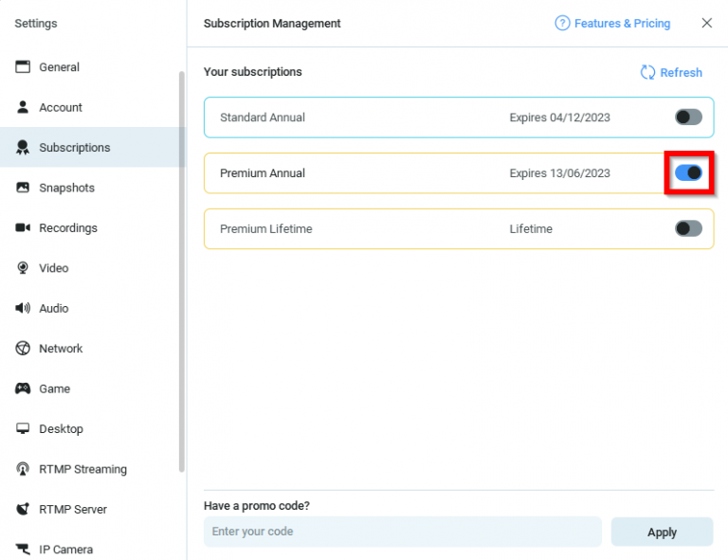
Task: Click the Network globe icon
Action: point(23,349)
